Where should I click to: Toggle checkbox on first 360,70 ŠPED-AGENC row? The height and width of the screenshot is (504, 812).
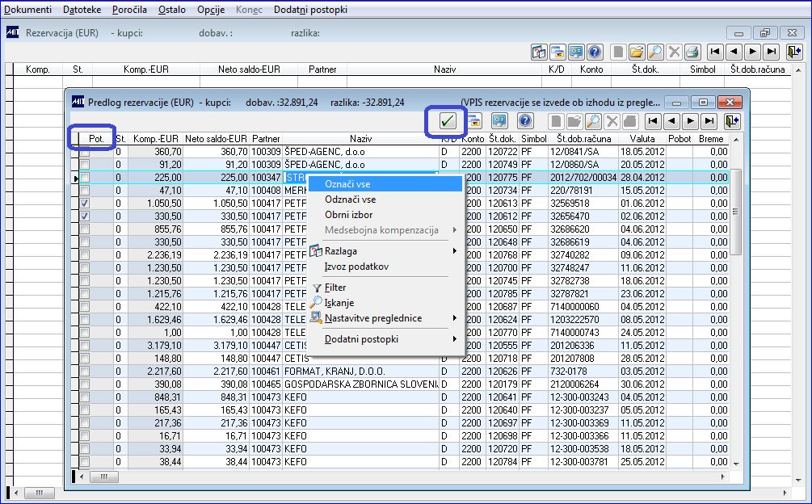pyautogui.click(x=85, y=151)
